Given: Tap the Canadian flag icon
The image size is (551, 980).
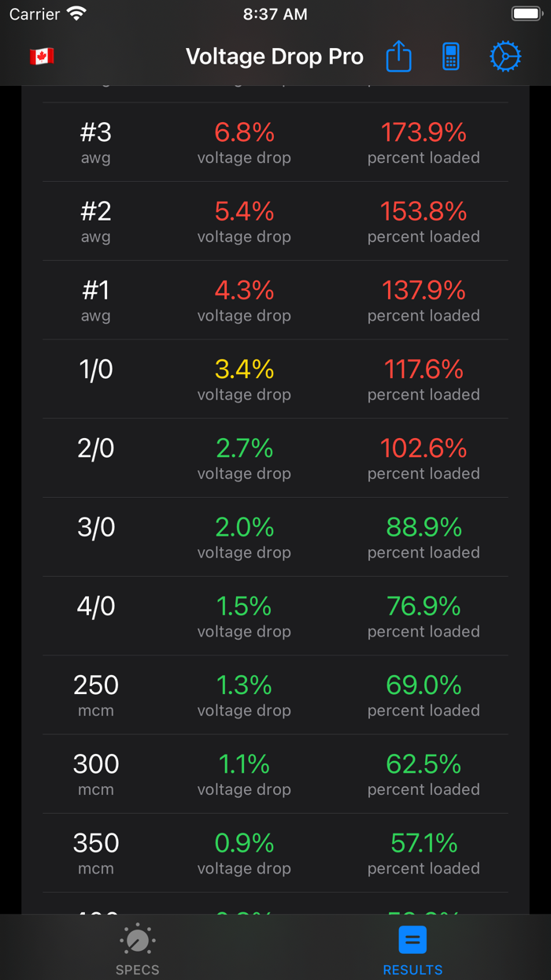Looking at the screenshot, I should (x=43, y=56).
